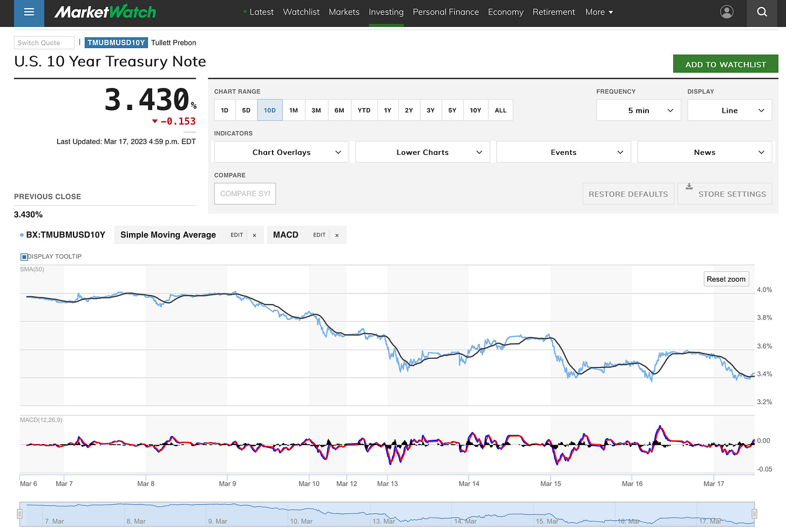Select the 2Y chart range

pos(409,110)
